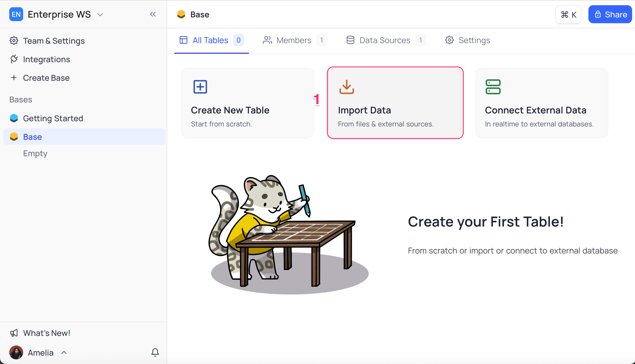The image size is (635, 364).
Task: Expand the Enterprise WS workspace dropdown
Action: coord(100,14)
